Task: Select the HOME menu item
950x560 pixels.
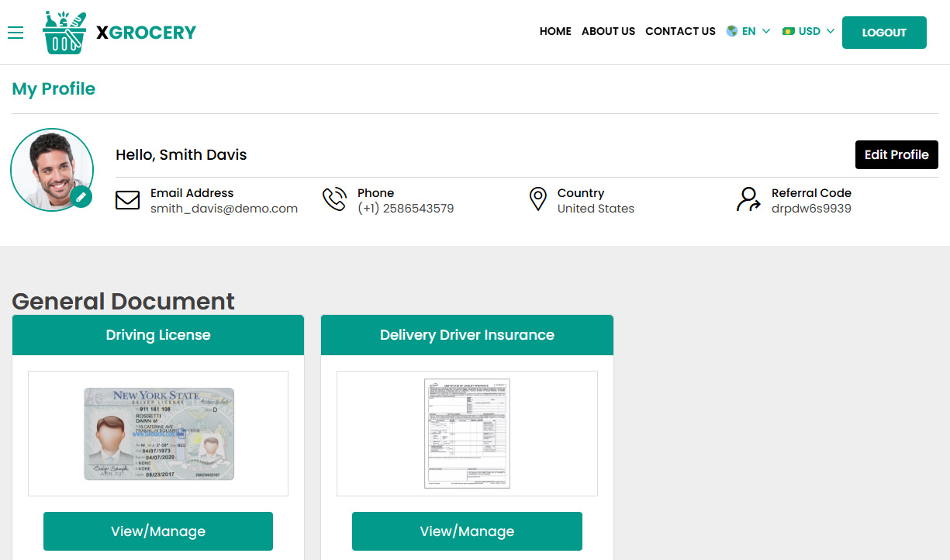Action: point(555,31)
